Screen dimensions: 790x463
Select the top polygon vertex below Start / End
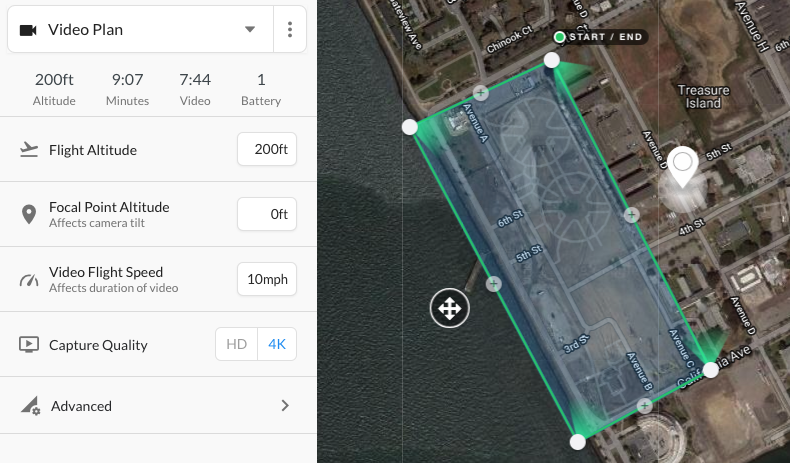pos(552,60)
